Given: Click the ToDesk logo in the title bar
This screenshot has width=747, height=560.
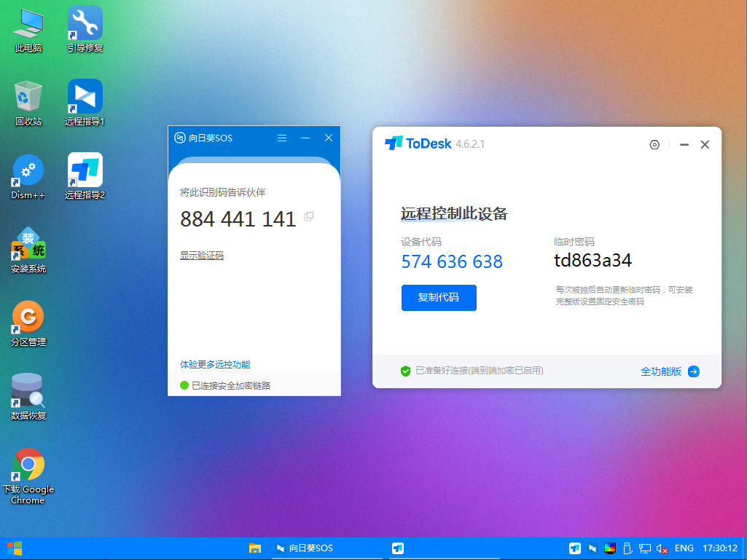Looking at the screenshot, I should click(x=418, y=143).
